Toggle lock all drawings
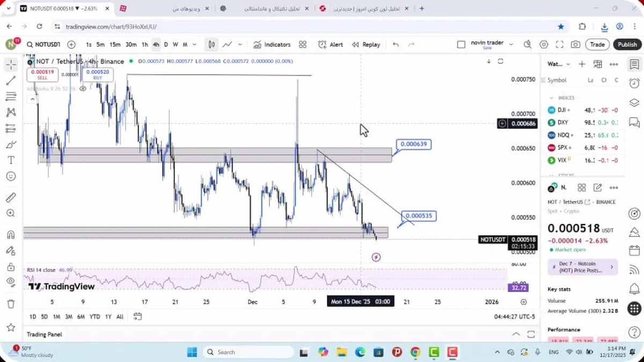The width and height of the screenshot is (644, 362). [11, 267]
